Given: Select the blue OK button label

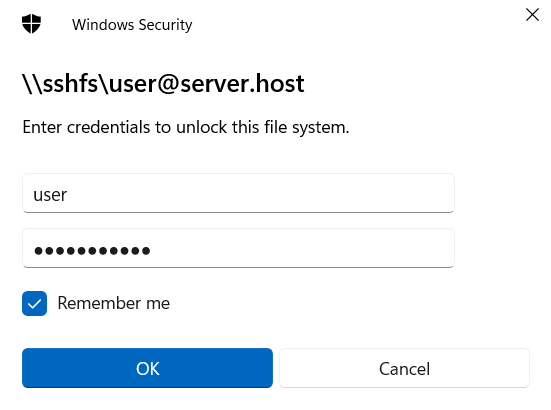Looking at the screenshot, I should 148,369.
